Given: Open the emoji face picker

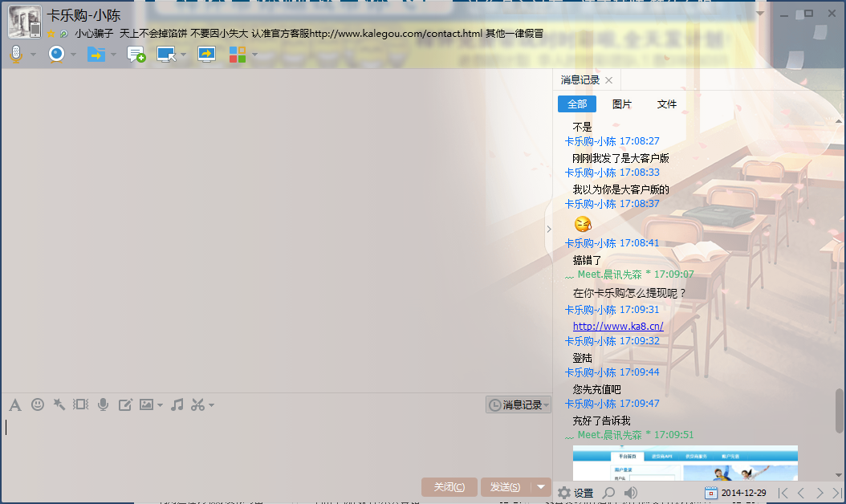Looking at the screenshot, I should click(x=38, y=404).
